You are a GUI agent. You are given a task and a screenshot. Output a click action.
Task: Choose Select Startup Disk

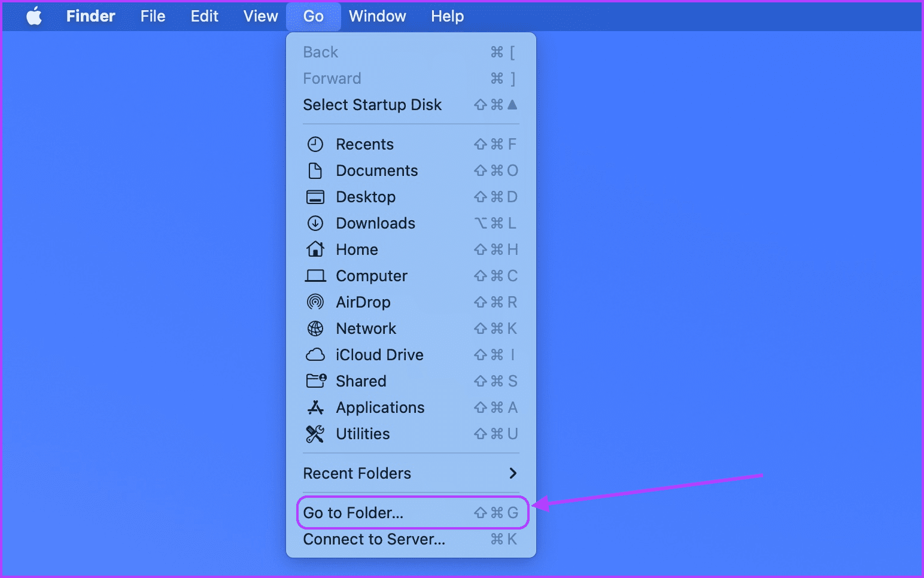(411, 105)
